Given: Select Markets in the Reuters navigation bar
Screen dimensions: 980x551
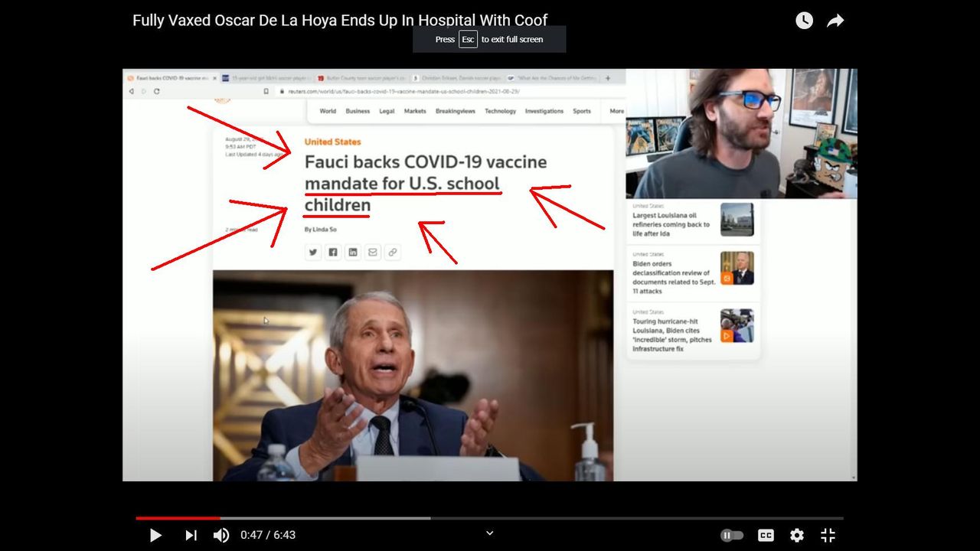Looking at the screenshot, I should click(415, 111).
